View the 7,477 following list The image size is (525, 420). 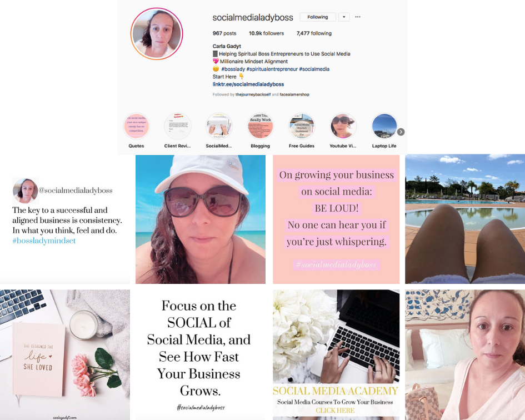pyautogui.click(x=314, y=33)
